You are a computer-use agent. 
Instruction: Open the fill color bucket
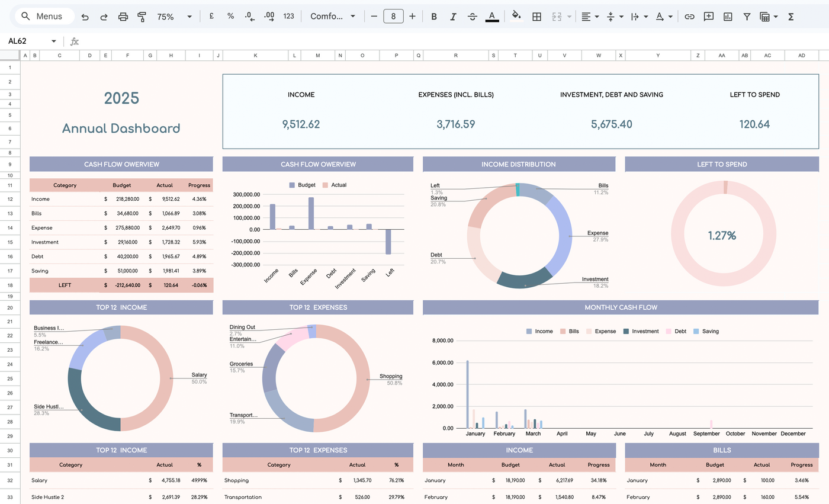tap(516, 17)
